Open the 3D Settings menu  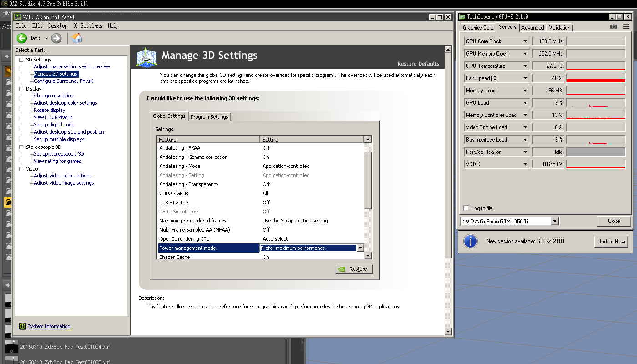coord(88,26)
